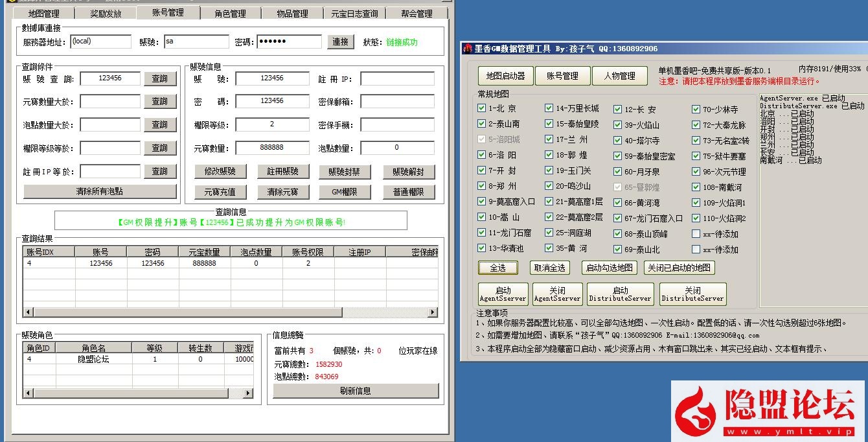Click 查詢 next to 註冊IP等於
The image size is (868, 442).
[x=160, y=172]
